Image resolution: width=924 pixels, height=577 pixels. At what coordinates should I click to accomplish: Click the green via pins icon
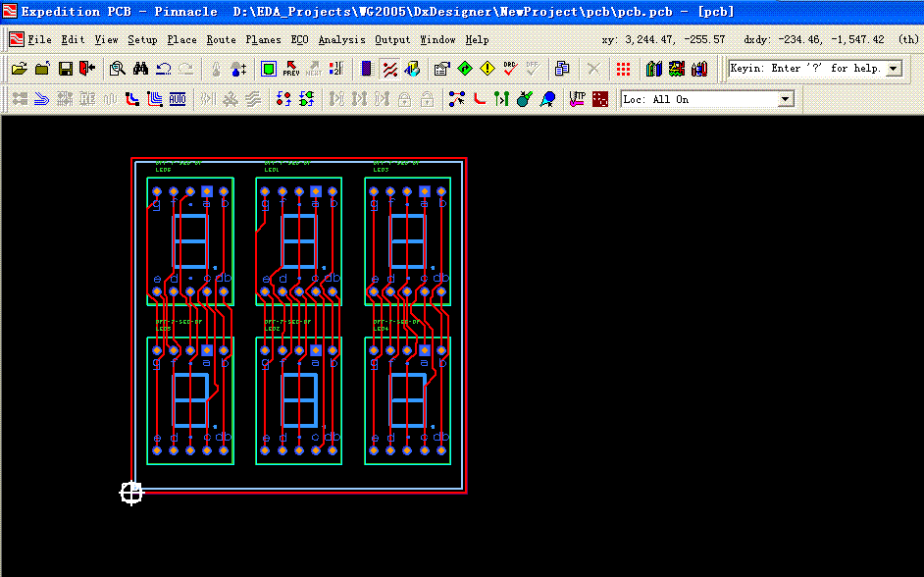(502, 99)
